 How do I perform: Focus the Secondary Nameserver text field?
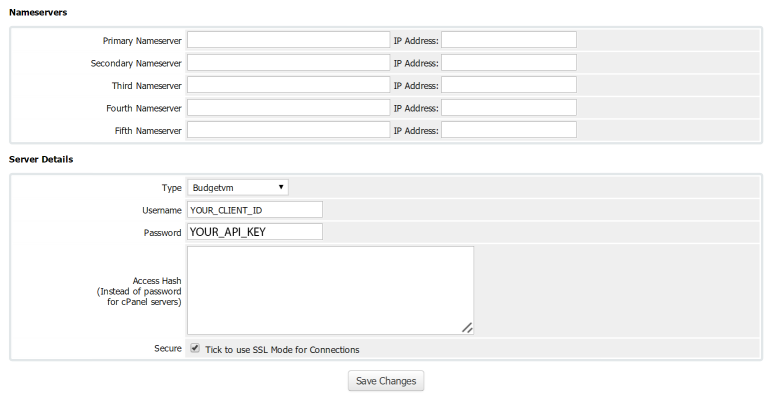289,63
